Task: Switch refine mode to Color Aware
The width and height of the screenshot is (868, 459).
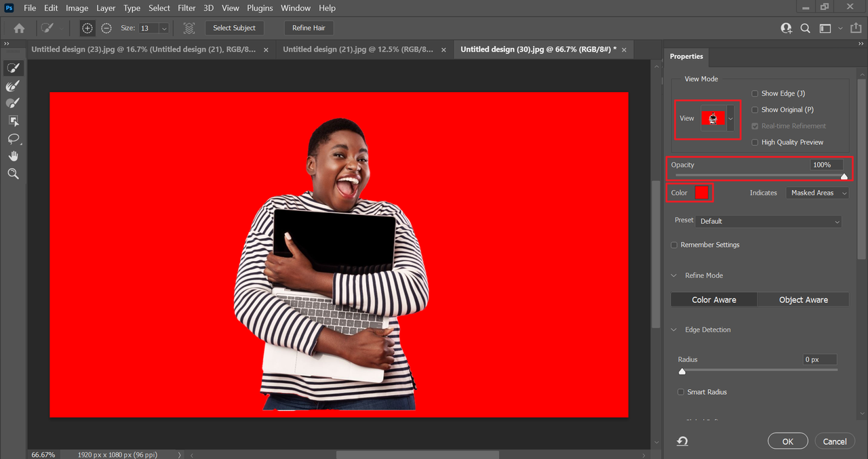Action: click(x=714, y=300)
